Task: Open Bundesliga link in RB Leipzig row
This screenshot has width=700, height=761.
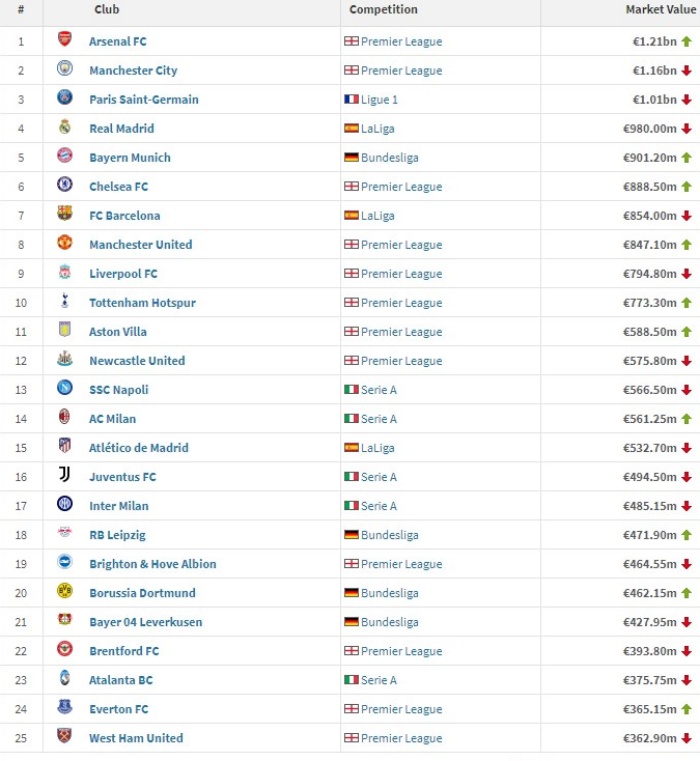Action: coord(390,535)
